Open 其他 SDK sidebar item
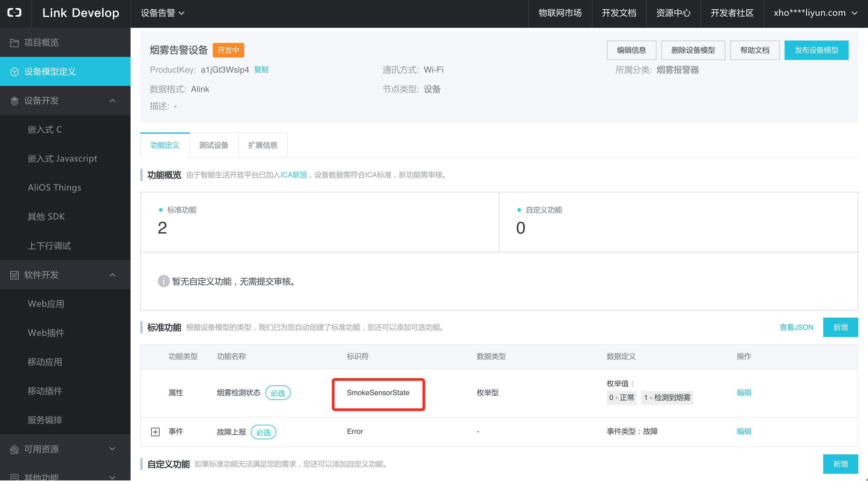The height and width of the screenshot is (481, 868). 65,217
